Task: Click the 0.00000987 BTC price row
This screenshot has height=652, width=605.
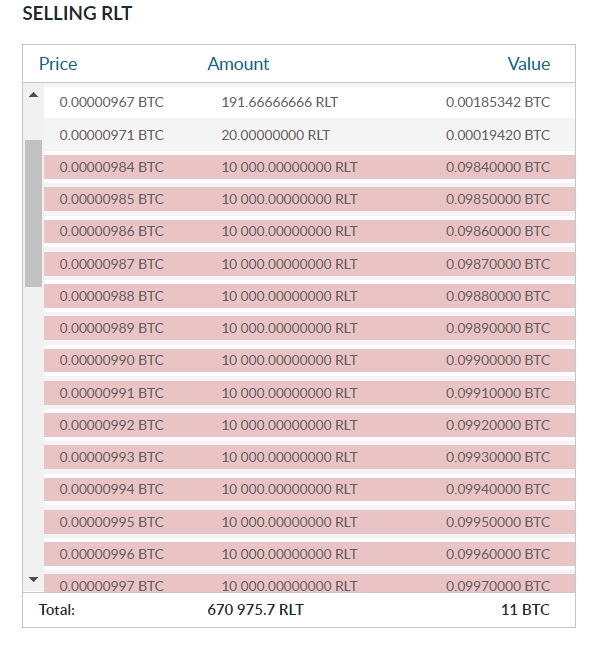Action: point(309,264)
